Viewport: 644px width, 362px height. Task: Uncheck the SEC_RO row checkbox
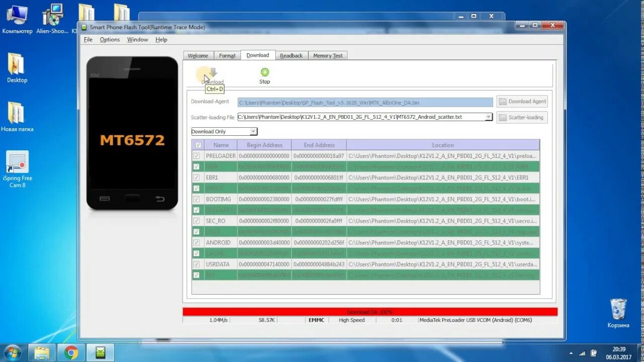[x=196, y=221]
